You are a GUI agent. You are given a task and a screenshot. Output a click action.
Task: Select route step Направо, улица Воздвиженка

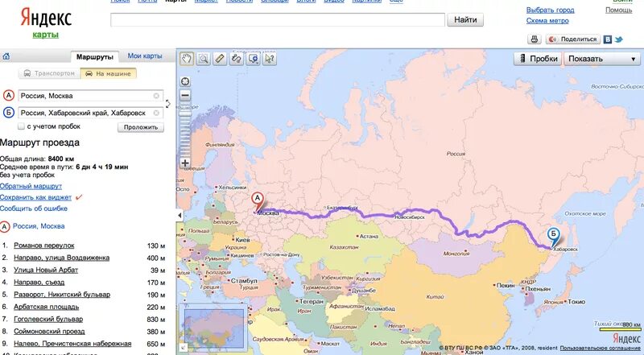pos(62,258)
